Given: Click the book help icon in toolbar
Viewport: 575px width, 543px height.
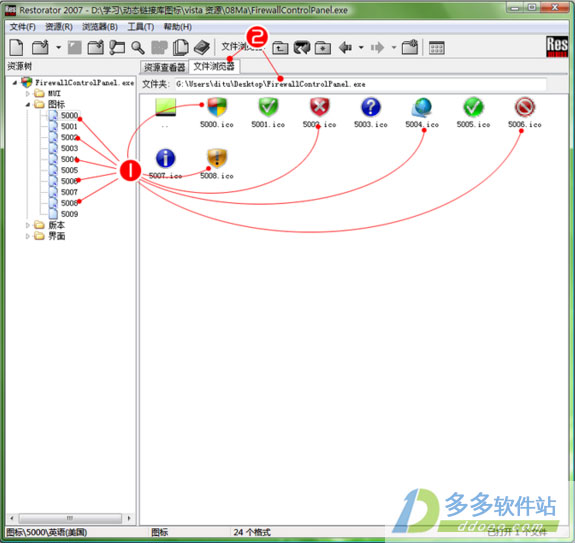Looking at the screenshot, I should coord(202,48).
